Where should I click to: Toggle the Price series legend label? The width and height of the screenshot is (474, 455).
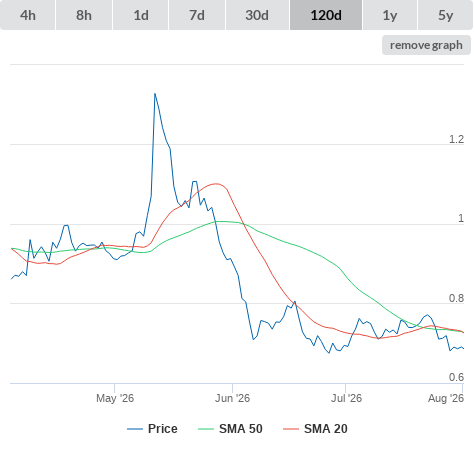click(x=163, y=429)
